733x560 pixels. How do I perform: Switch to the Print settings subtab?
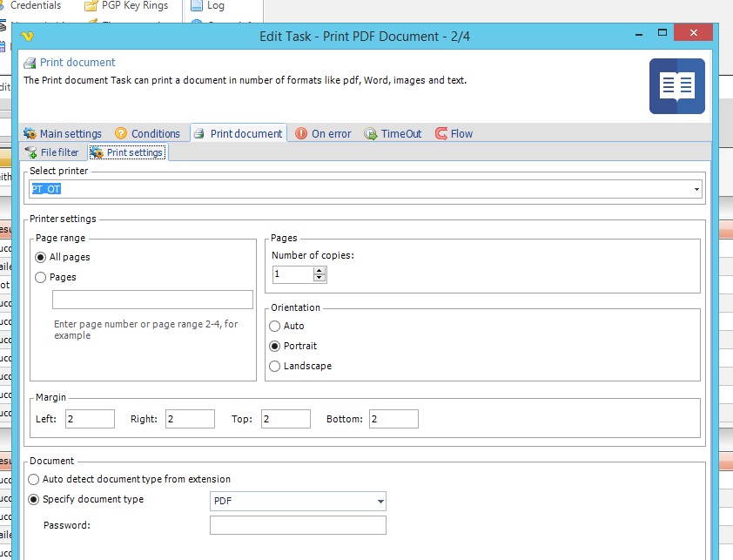pyautogui.click(x=127, y=152)
